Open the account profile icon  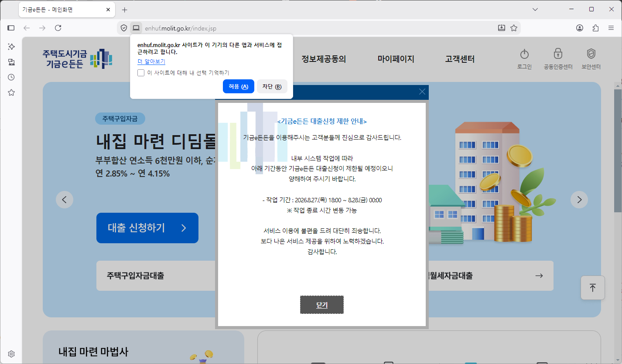coord(580,28)
